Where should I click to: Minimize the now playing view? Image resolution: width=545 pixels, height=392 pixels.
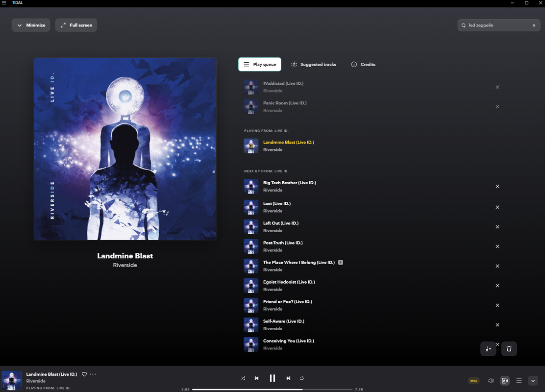(31, 25)
